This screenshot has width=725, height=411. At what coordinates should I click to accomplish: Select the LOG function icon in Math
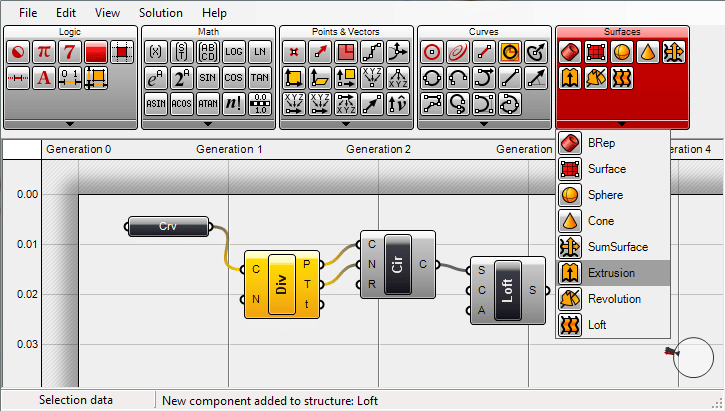(x=234, y=51)
